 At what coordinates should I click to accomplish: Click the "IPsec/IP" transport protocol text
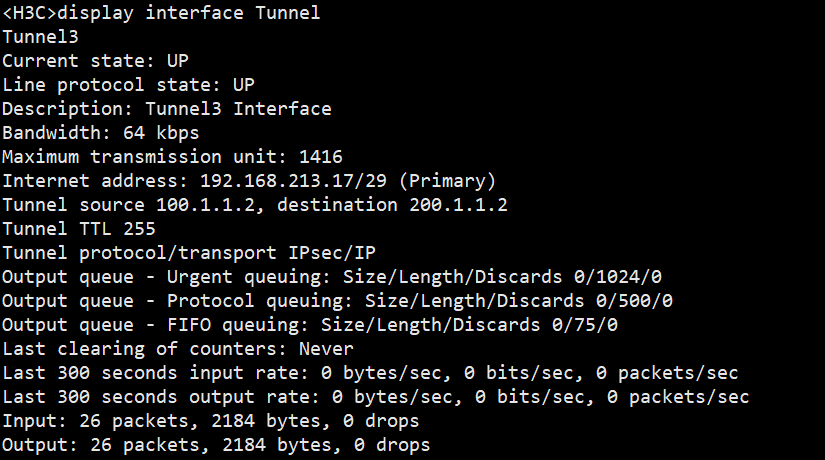[x=331, y=253]
